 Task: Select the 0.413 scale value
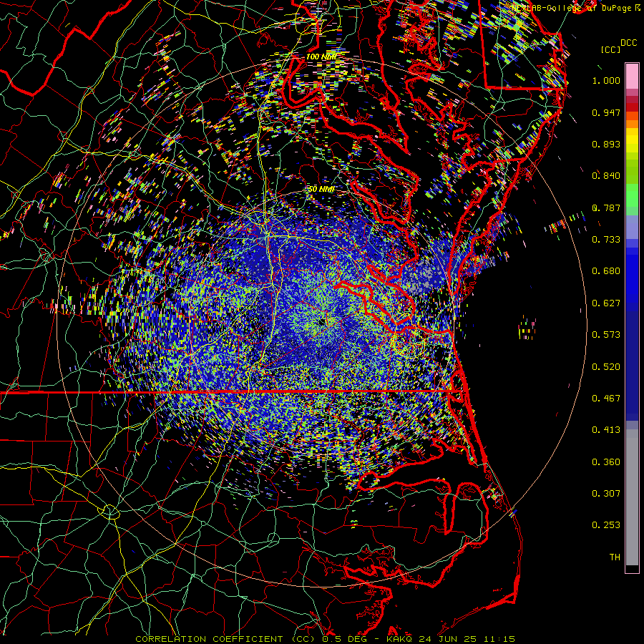[606, 430]
